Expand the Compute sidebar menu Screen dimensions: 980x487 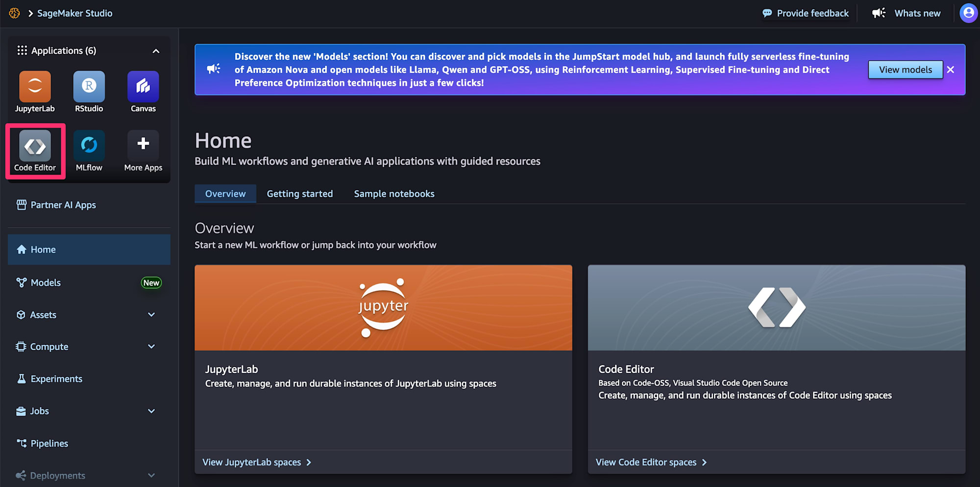coord(151,347)
